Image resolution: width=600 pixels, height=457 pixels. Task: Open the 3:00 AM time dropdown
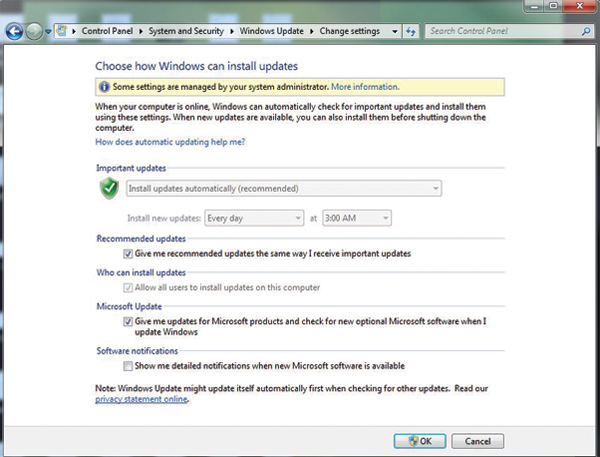(357, 218)
